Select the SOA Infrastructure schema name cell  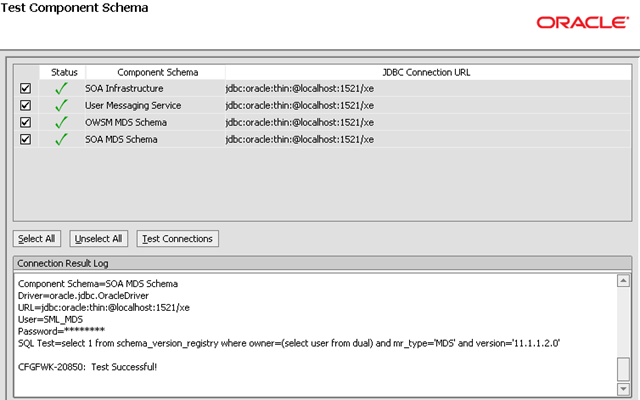tap(124, 88)
